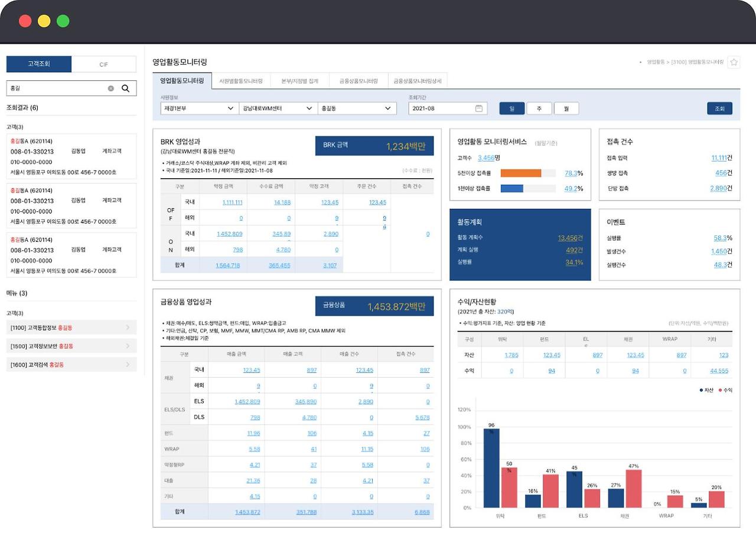Click the magnifier search icon in customer search
This screenshot has height=537, width=756.
pos(125,89)
